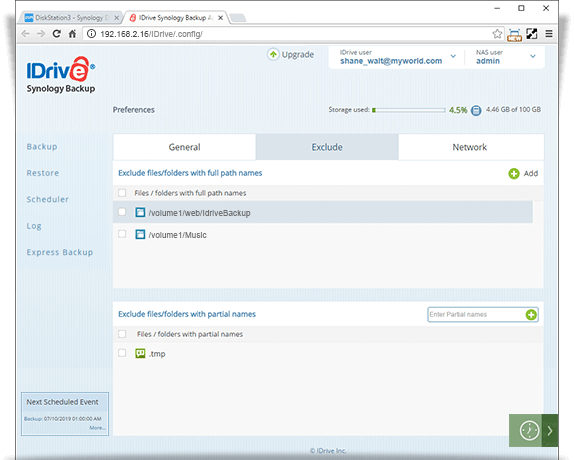Click shane_walt@myworld.com account name
The image size is (574, 460).
(x=391, y=61)
